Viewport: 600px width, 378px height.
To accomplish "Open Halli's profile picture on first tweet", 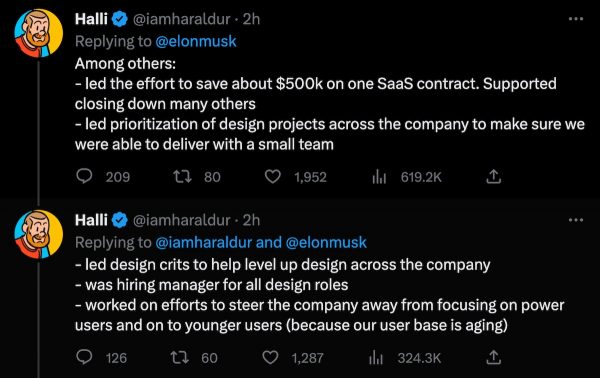I will [39, 33].
